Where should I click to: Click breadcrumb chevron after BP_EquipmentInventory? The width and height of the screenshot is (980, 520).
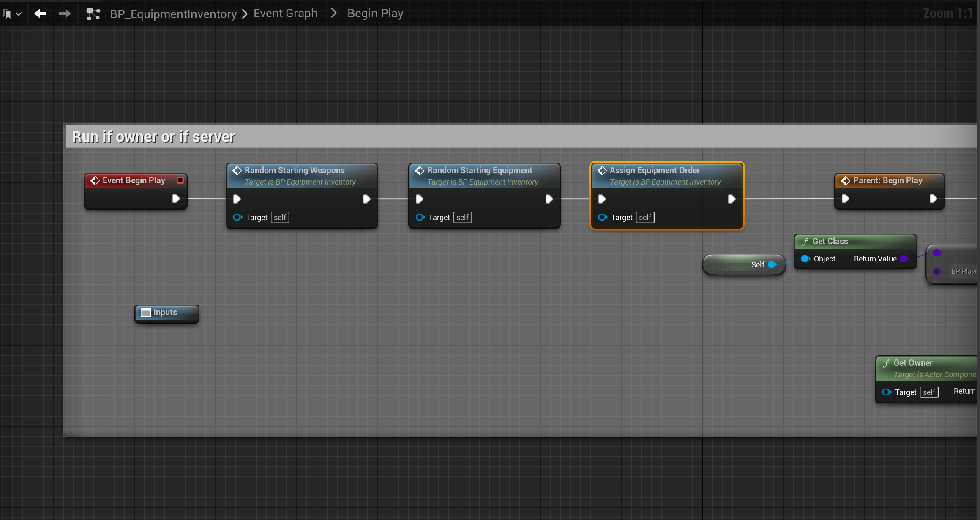pyautogui.click(x=245, y=14)
